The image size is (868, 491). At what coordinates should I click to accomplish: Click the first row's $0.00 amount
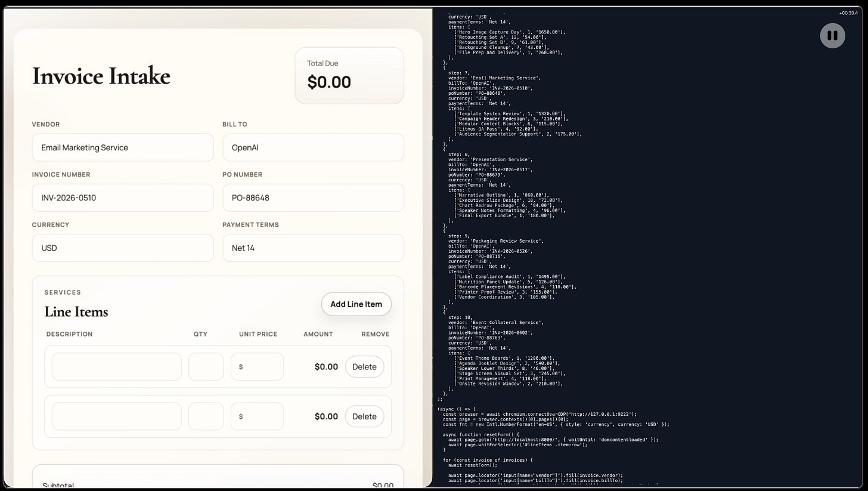326,367
